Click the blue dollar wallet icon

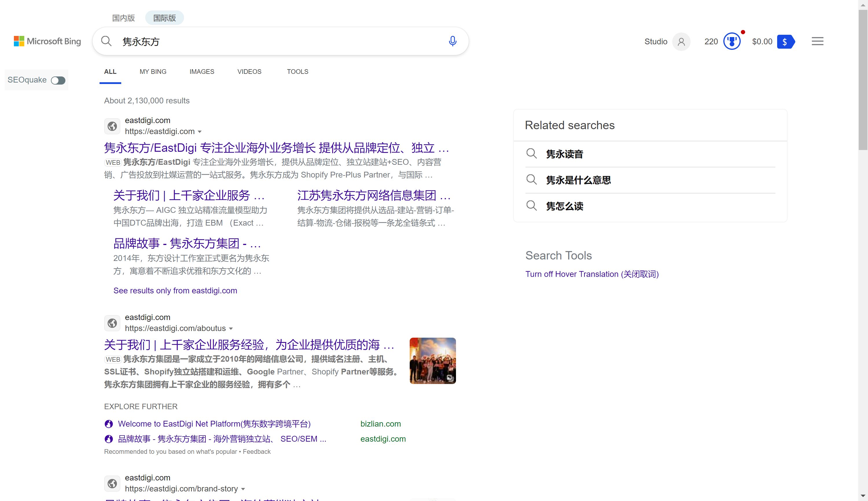coord(786,42)
